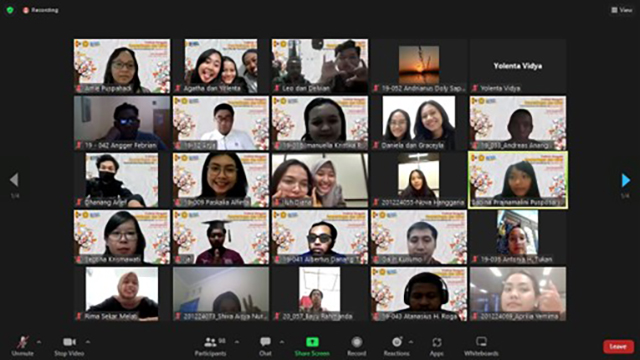
Task: Select 19-01 Emanuella Kristika video tile
Action: pos(320,123)
